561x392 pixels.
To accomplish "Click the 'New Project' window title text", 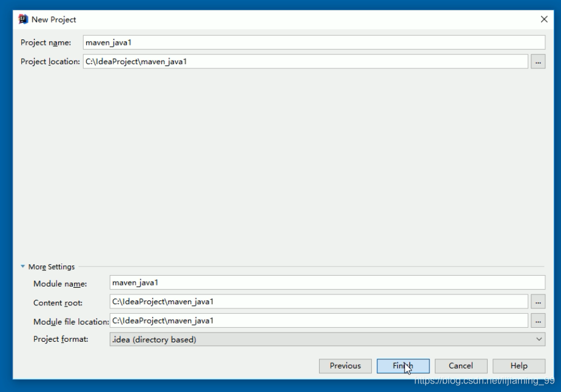I will pyautogui.click(x=53, y=19).
